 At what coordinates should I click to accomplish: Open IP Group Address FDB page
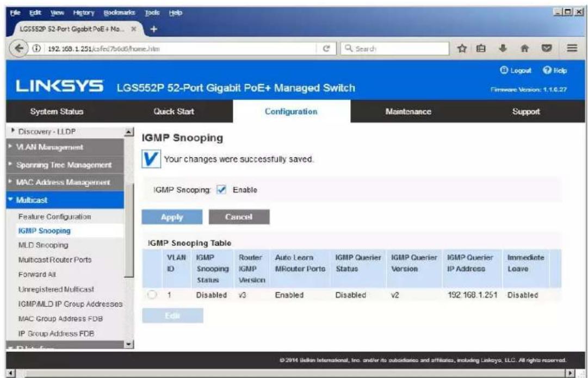[56, 333]
